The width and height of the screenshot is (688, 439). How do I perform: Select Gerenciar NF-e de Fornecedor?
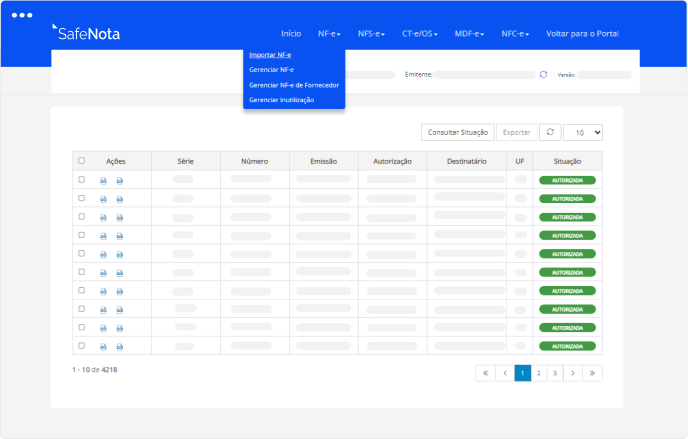click(293, 85)
